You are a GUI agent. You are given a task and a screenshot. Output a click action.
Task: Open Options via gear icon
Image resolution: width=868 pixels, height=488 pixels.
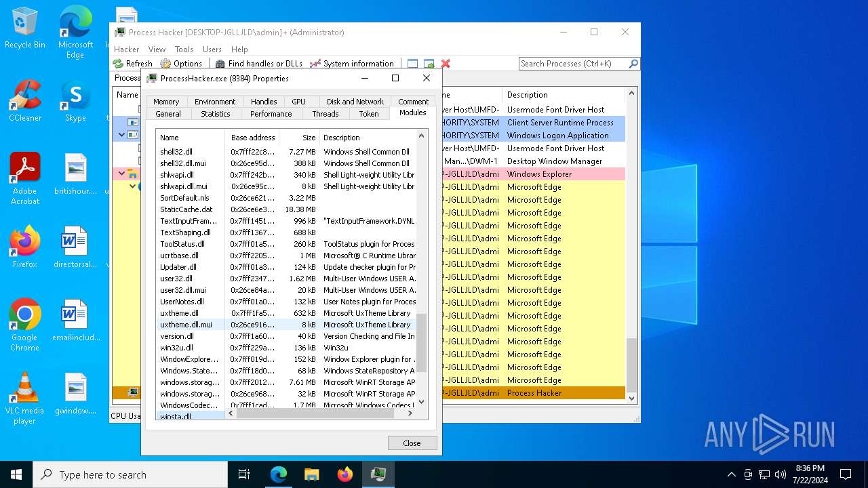coord(165,64)
